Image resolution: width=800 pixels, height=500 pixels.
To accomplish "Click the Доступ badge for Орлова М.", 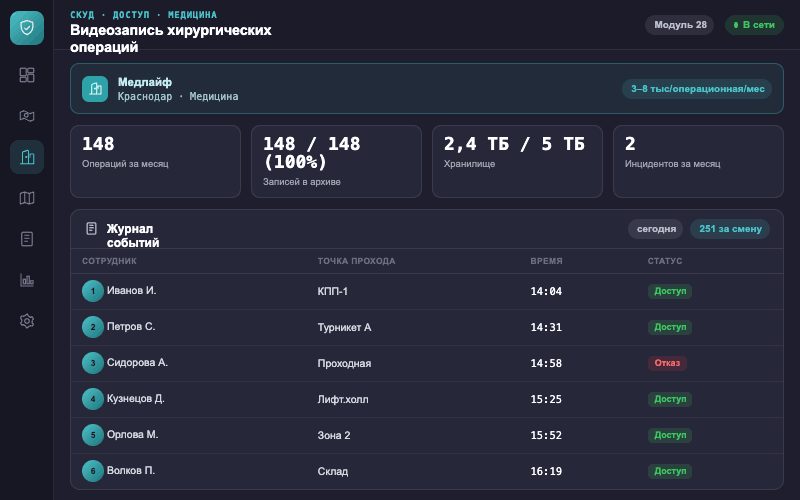I will tap(670, 435).
